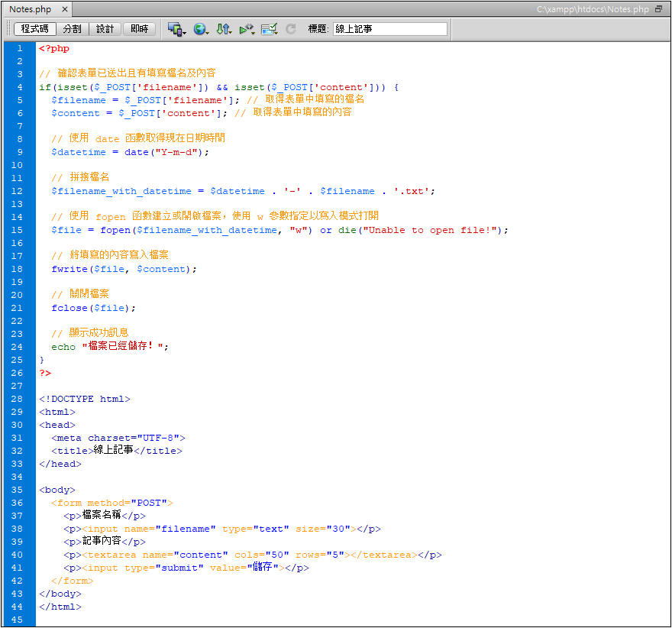Click the <!DOCTYPE html> line
Image resolution: width=672 pixels, height=628 pixels.
click(x=85, y=399)
